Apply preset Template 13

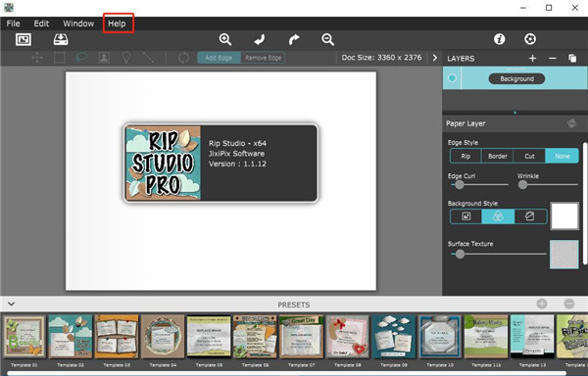tap(532, 336)
